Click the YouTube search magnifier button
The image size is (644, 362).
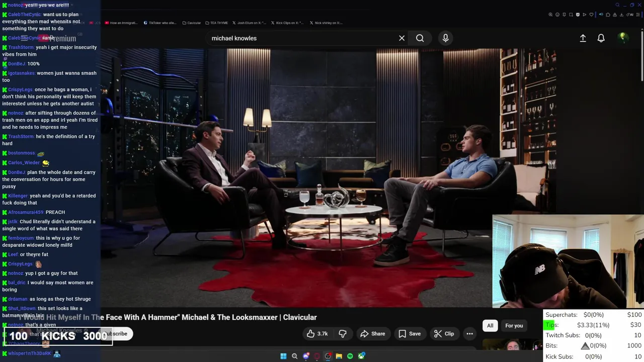coord(420,38)
